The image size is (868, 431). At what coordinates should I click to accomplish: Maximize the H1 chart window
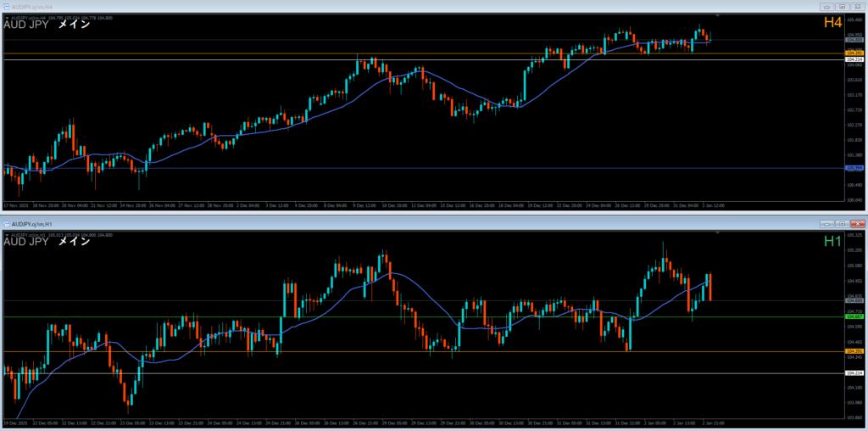pyautogui.click(x=841, y=223)
